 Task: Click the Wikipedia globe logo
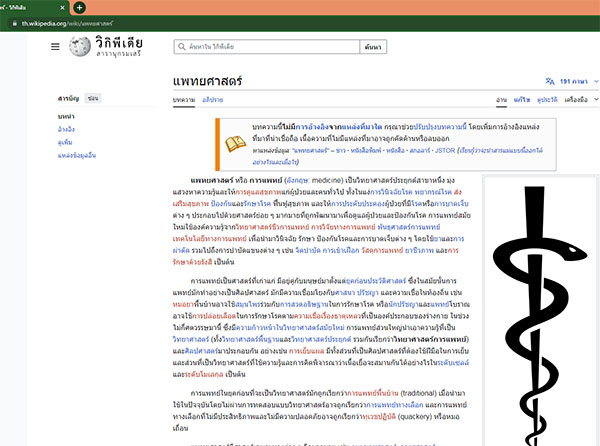(80, 47)
